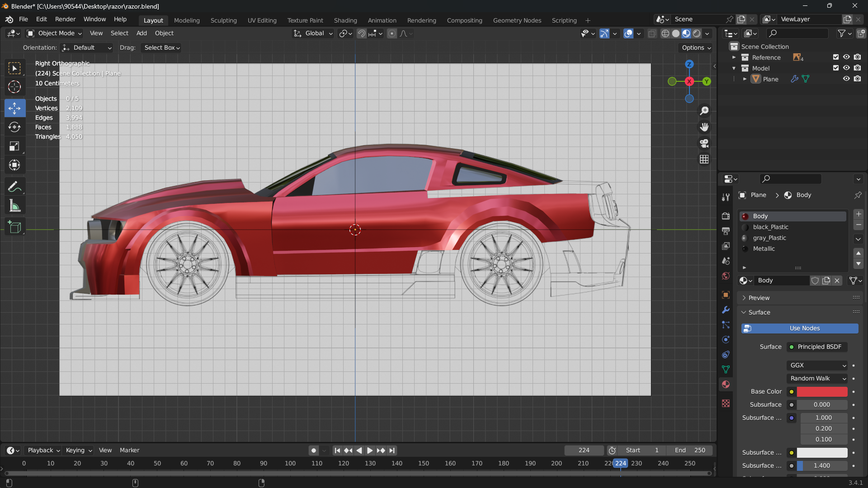Choose the Annotate pencil tool
The image size is (868, 488).
click(14, 186)
